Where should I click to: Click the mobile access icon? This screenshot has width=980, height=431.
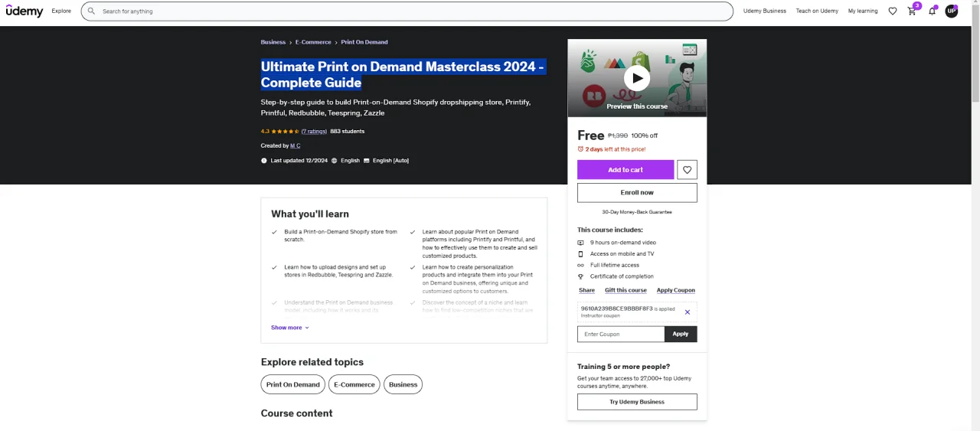(580, 254)
